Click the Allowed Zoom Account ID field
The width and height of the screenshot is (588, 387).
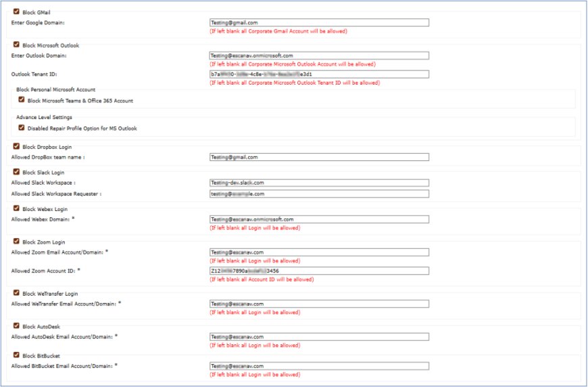coord(319,271)
